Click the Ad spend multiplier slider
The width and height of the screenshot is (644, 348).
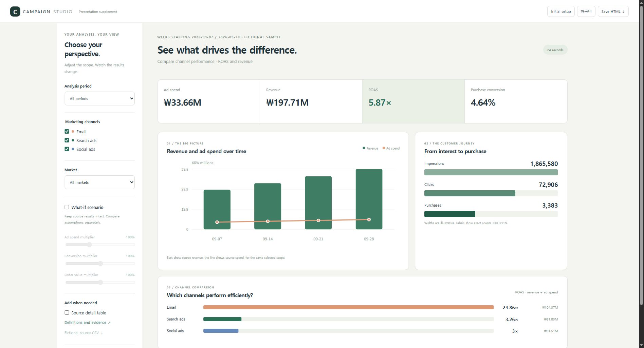pos(100,245)
